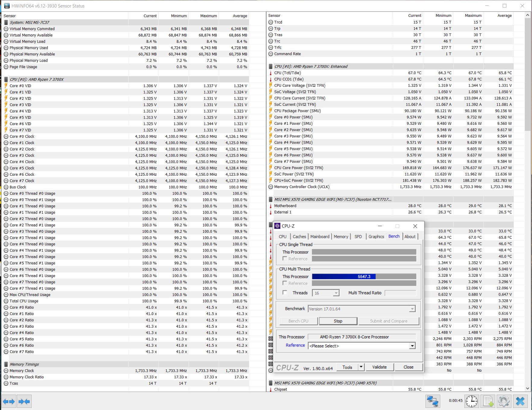
Task: Click the Close button in CPU-Z
Action: click(409, 367)
